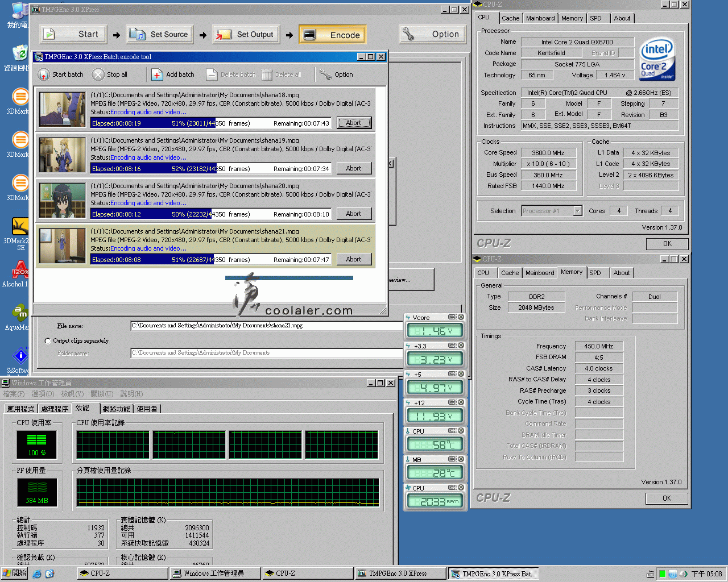Click the shana21.mpg progress bar
Image resolution: width=728 pixels, height=582 pixels.
coord(211,259)
